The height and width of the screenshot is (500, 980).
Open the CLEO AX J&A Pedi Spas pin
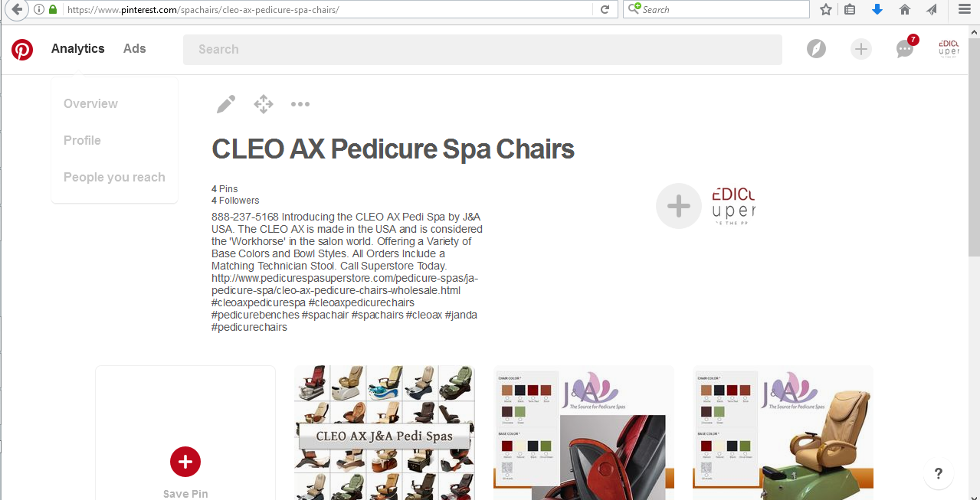pyautogui.click(x=385, y=433)
